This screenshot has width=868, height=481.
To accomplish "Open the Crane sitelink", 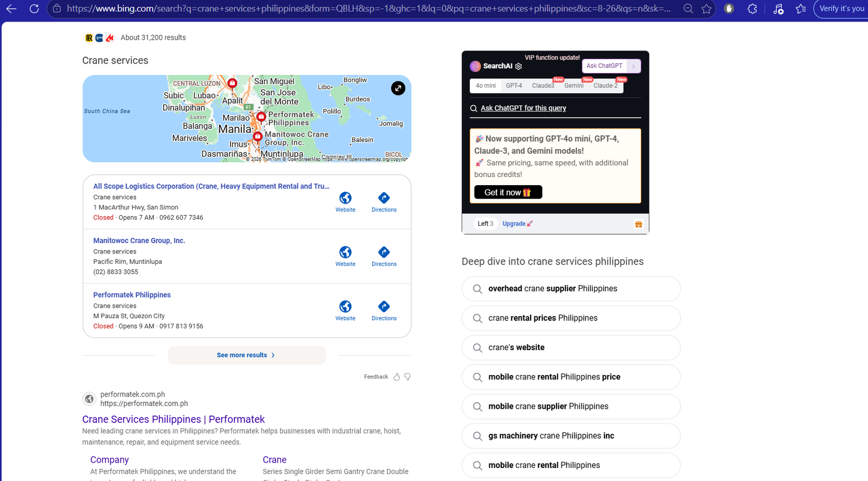I will click(x=275, y=460).
